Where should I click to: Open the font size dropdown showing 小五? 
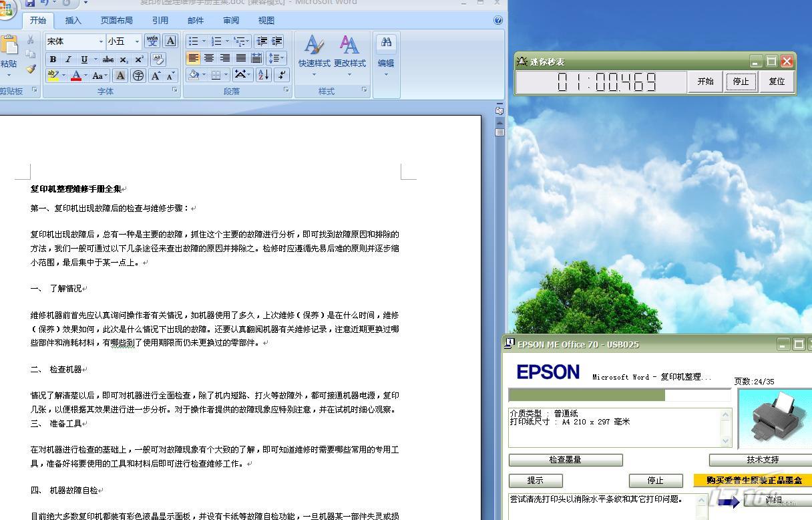coord(137,41)
